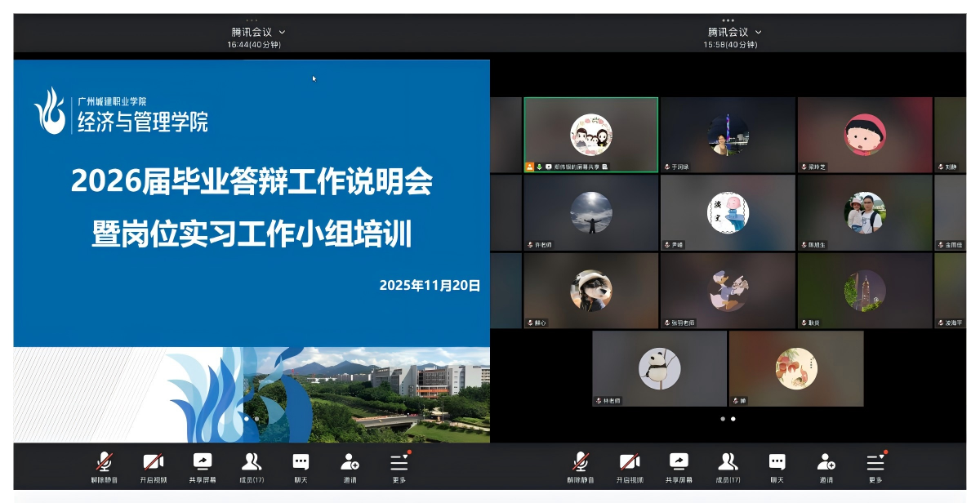Click the Donald Duck avatar video tile
Image resolution: width=980 pixels, height=503 pixels.
(728, 290)
